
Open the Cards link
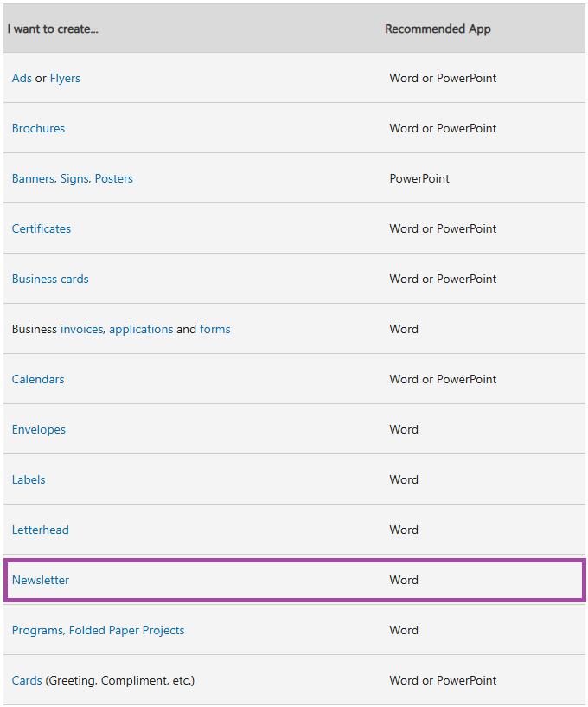pyautogui.click(x=27, y=680)
